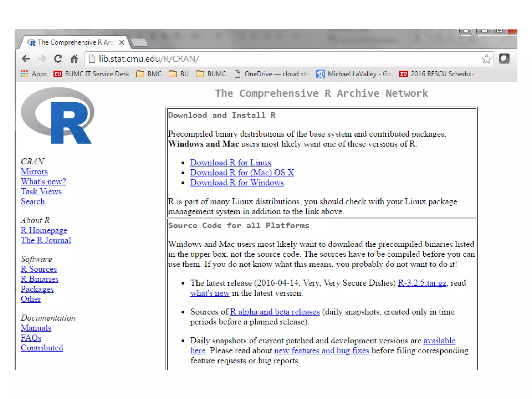The height and width of the screenshot is (399, 532).
Task: Open Download R for (Mac) OS X
Action: (242, 173)
